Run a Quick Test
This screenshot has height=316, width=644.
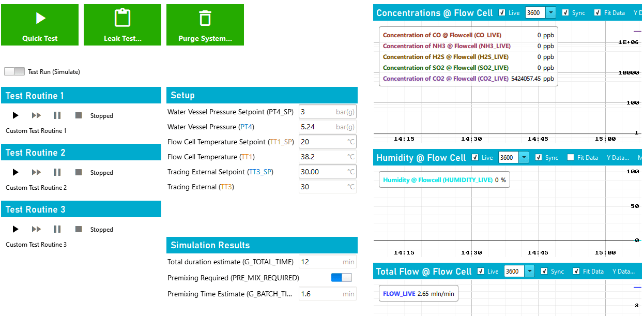click(x=40, y=24)
